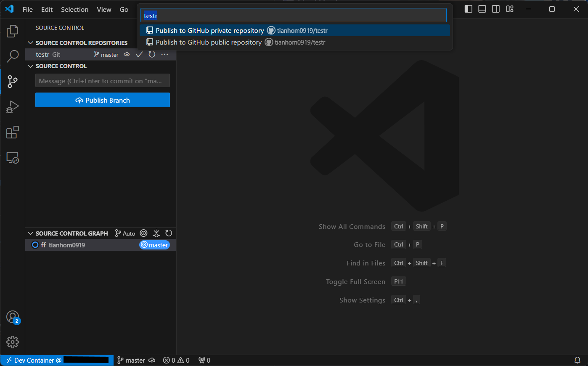Viewport: 588px width, 366px height.
Task: Click the Toggle Full Screen text
Action: (x=356, y=281)
